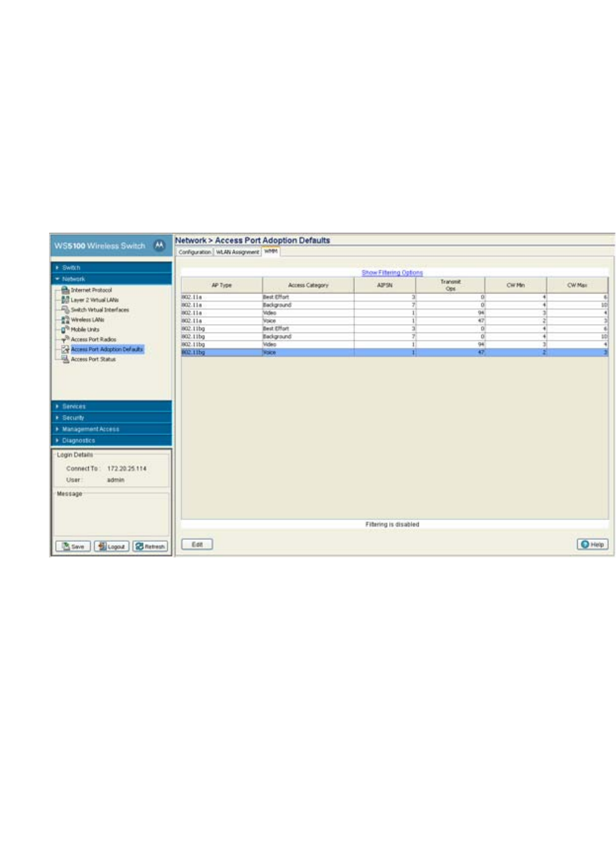Image resolution: width=616 pixels, height=852 pixels.
Task: Open Access Port Radios item
Action: click(93, 339)
